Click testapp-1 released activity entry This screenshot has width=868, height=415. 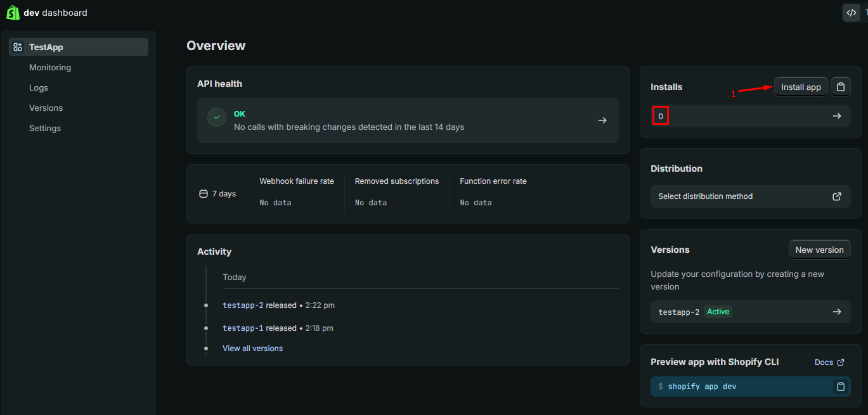[278, 328]
